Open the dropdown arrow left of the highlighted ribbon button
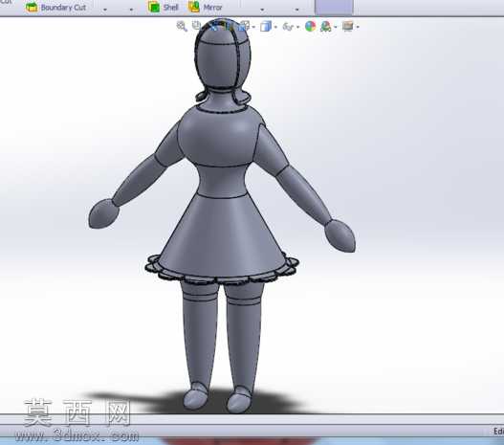 pos(297,10)
